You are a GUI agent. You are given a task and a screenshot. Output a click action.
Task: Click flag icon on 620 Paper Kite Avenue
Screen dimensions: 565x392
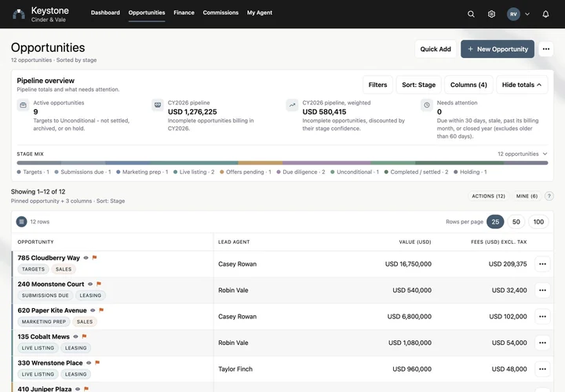pyautogui.click(x=101, y=310)
